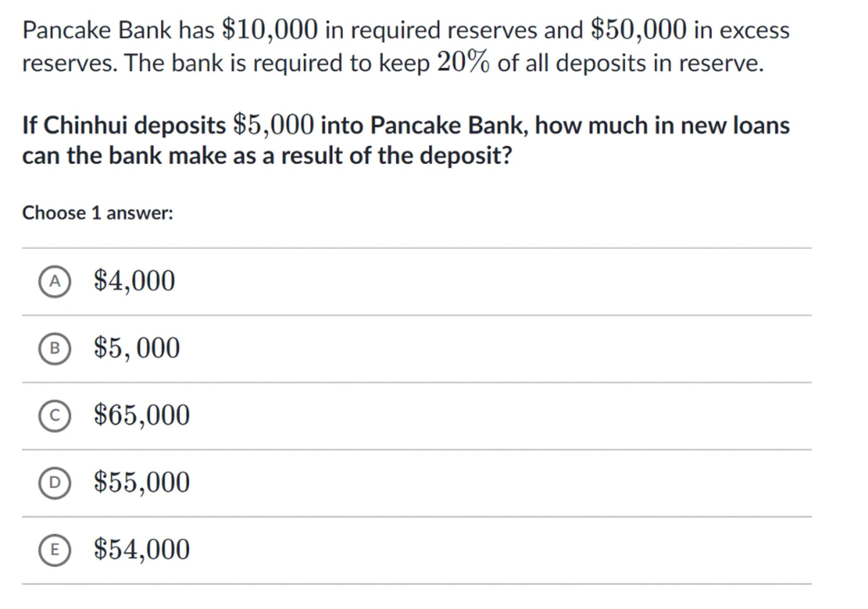Click the $4,000 answer text

(134, 281)
